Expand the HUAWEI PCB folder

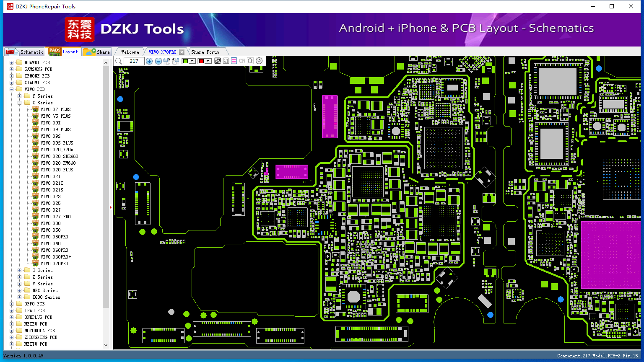[x=12, y=62]
